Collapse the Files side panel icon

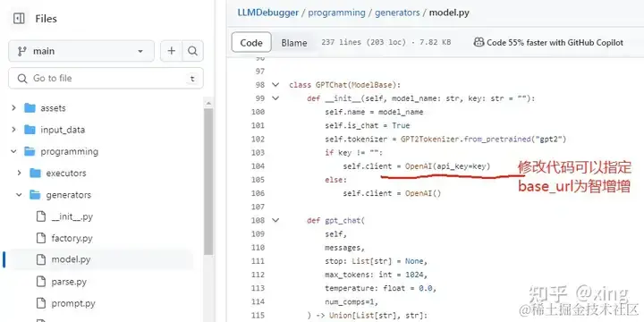(19, 19)
